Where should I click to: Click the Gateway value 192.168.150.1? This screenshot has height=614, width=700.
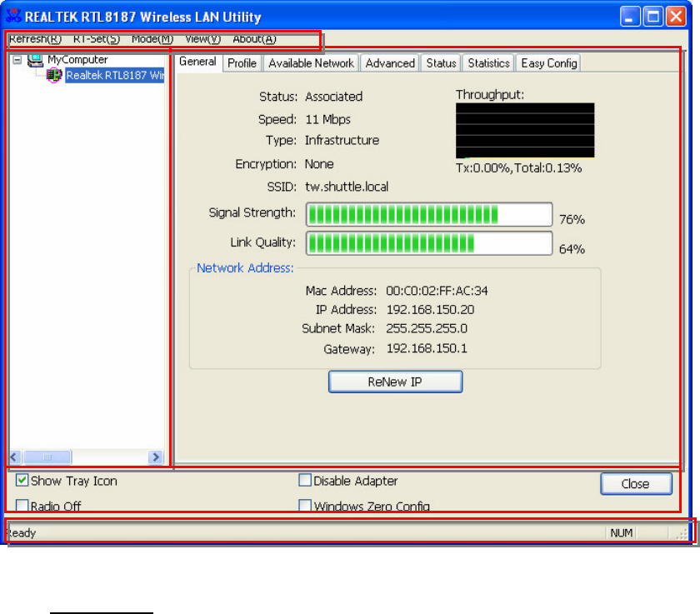[427, 348]
